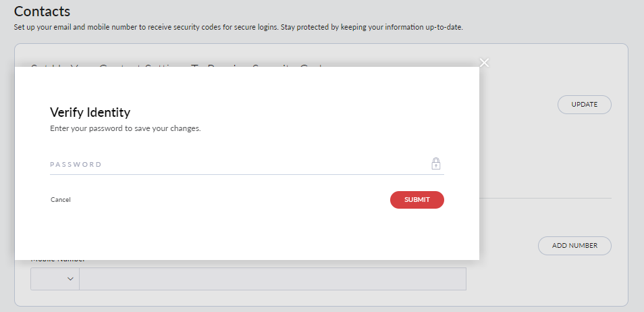Close the Verify Identity dialog with the X
The width and height of the screenshot is (644, 312).
point(484,63)
